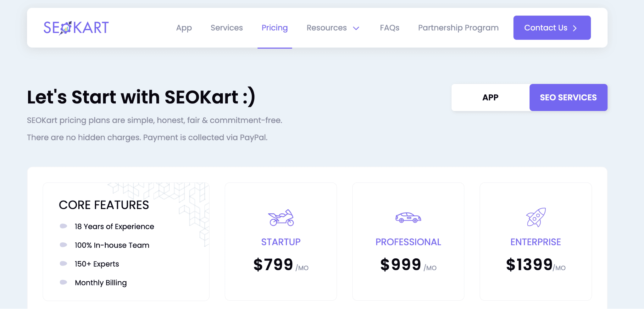Screen dimensions: 644x309
Task: Click the bullet beside 100% In-house Team
Action: (63, 245)
